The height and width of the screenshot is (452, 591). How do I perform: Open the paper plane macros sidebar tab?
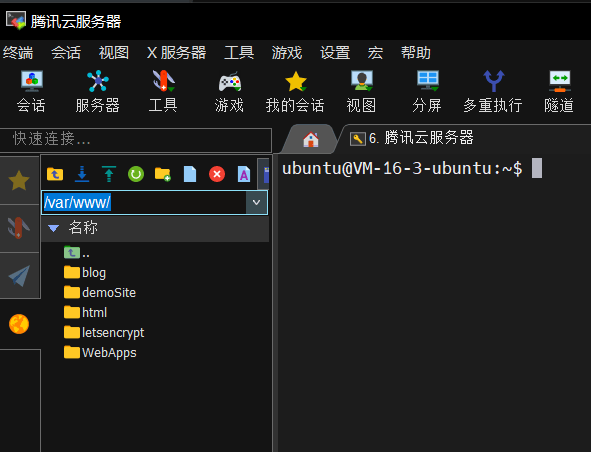[x=19, y=276]
